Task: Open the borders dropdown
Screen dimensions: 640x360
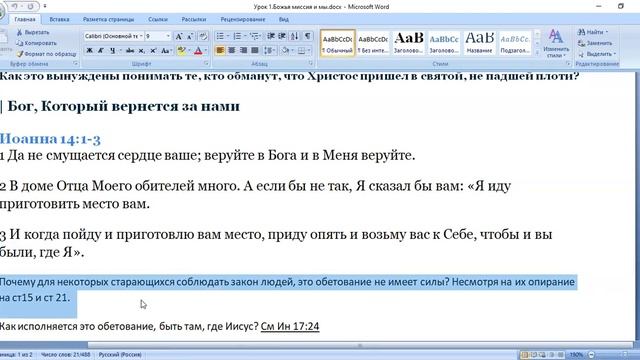Action: [309, 51]
